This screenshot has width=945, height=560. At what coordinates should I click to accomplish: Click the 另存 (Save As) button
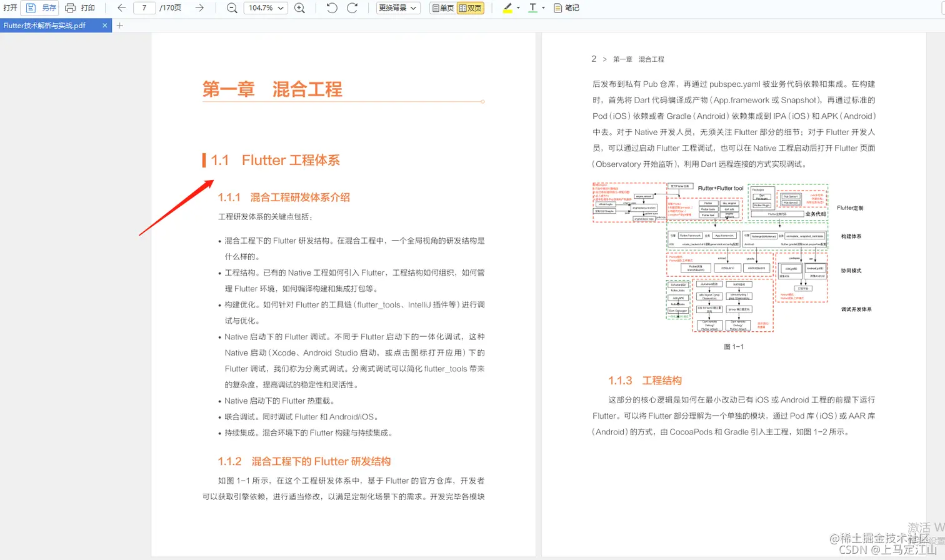41,8
